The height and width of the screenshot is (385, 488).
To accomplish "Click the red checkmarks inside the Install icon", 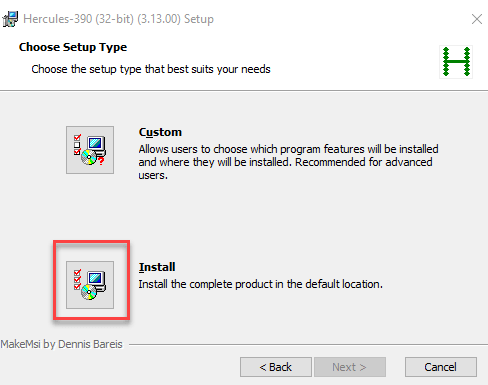I will coord(77,279).
